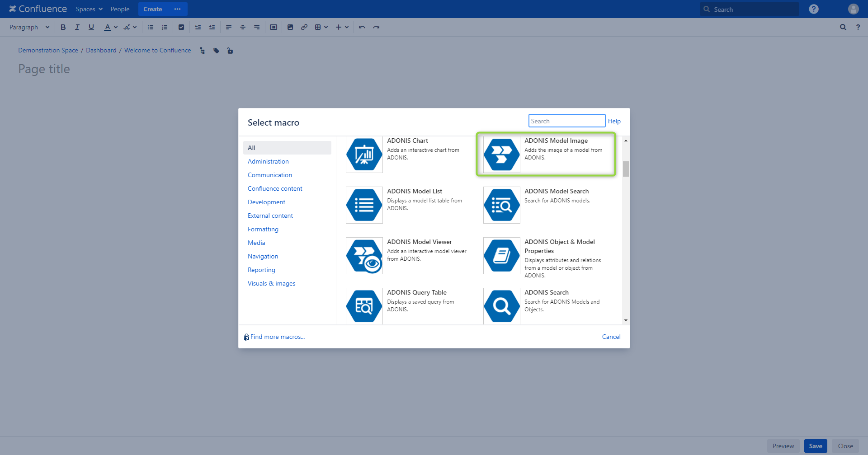Select ADONIS Object & Model Properties macro
Screen dimensions: 868x455
(546, 258)
